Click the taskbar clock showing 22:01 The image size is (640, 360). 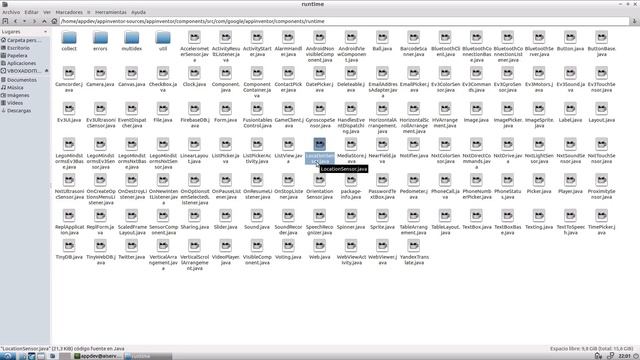624,356
